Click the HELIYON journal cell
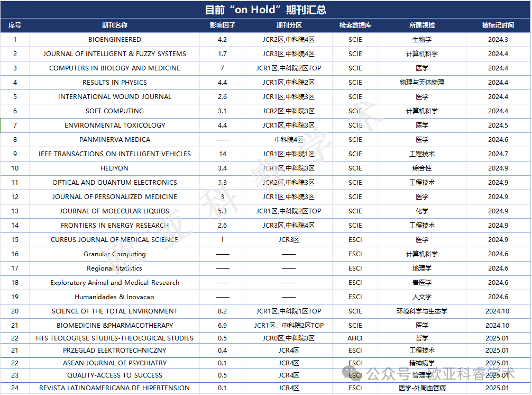The image size is (532, 395). pyautogui.click(x=115, y=168)
